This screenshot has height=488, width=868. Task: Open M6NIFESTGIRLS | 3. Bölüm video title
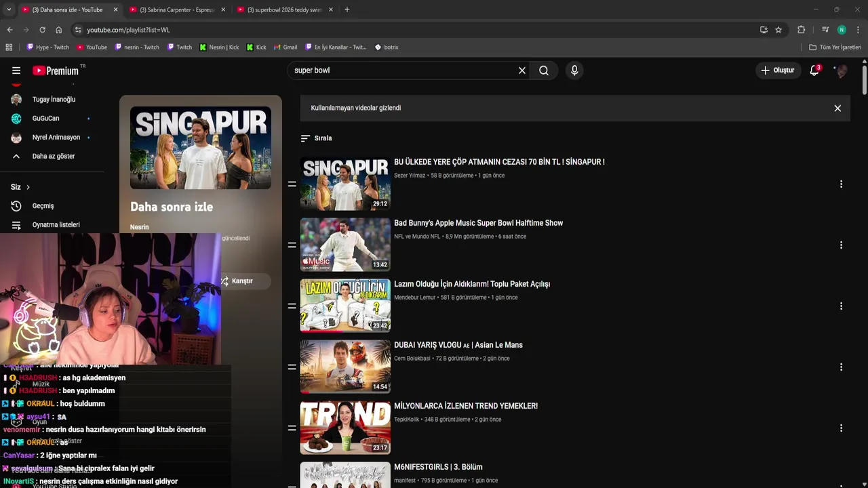(438, 467)
